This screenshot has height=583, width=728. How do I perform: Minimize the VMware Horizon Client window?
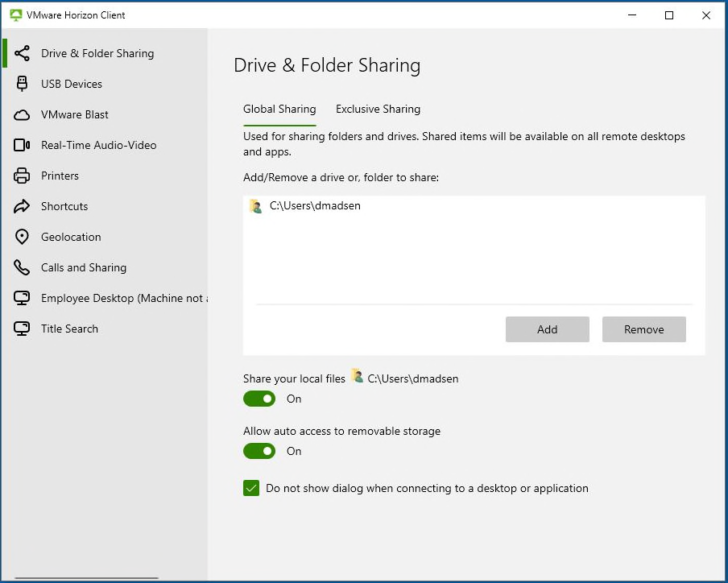(632, 15)
